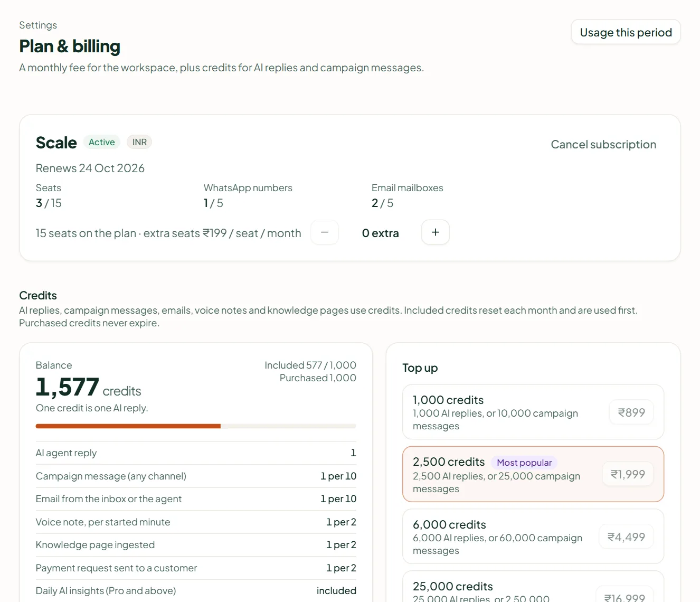700x602 pixels.
Task: Buy 2,500 credits for ₹1,999
Action: point(628,474)
